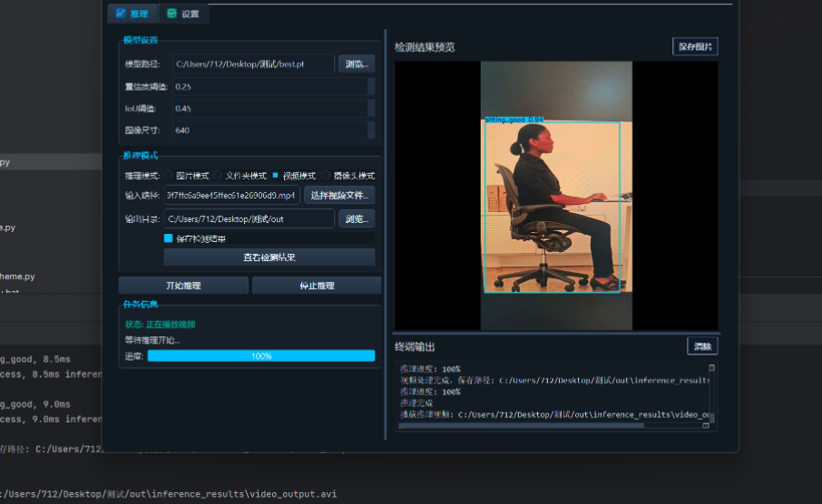The image size is (822, 504).
Task: Click the 置信度阈值 value field 0.25
Action: [270, 86]
